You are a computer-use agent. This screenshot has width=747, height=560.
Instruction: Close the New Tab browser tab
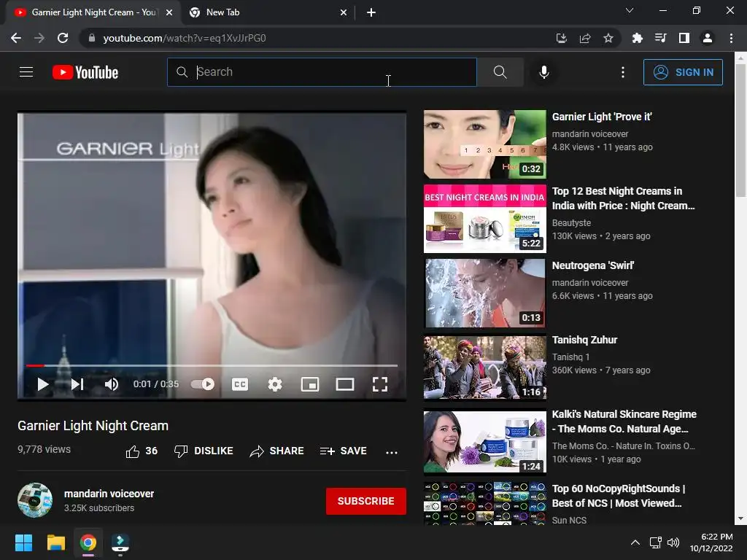pos(344,12)
